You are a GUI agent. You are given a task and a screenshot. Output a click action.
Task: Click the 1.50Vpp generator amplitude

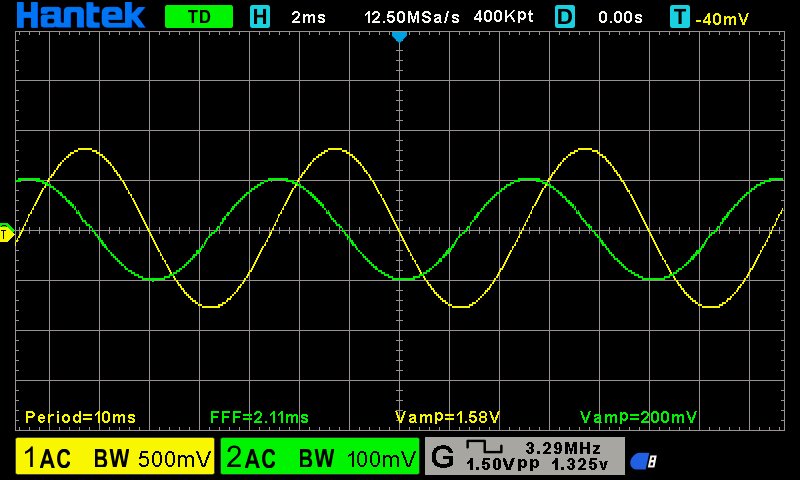click(x=503, y=464)
